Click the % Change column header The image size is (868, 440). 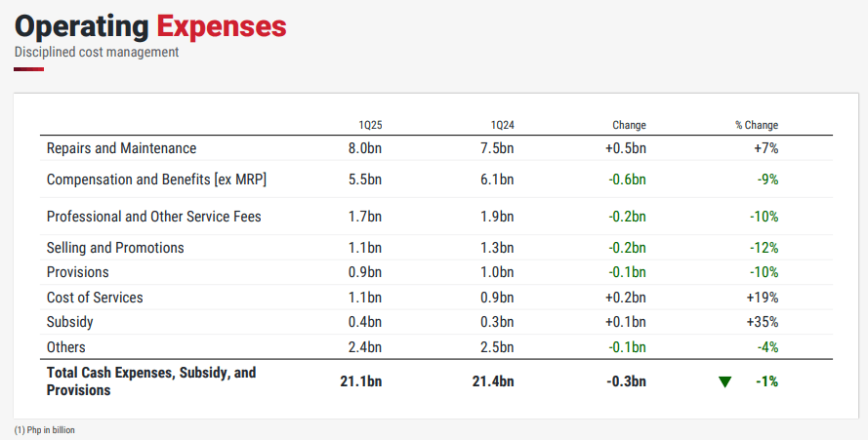pyautogui.click(x=757, y=125)
